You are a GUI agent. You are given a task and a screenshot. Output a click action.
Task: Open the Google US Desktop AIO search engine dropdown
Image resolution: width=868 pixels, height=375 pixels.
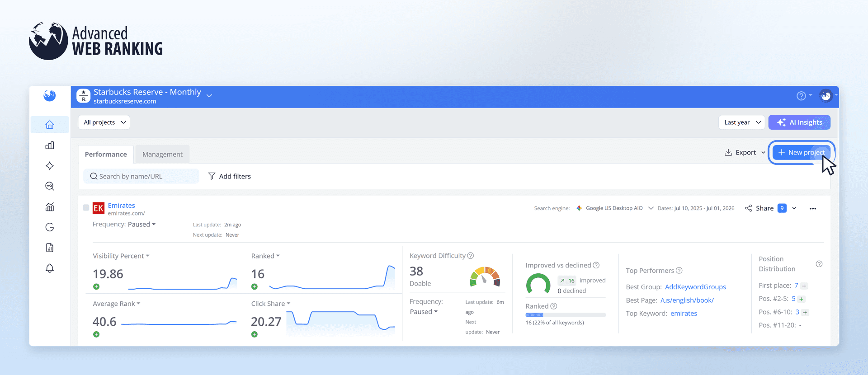point(615,208)
